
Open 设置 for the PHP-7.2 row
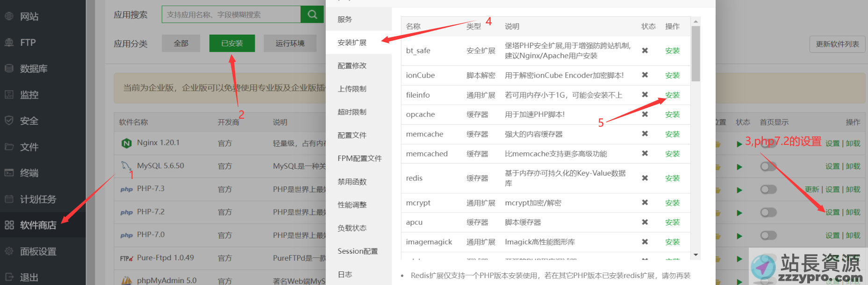click(x=832, y=213)
